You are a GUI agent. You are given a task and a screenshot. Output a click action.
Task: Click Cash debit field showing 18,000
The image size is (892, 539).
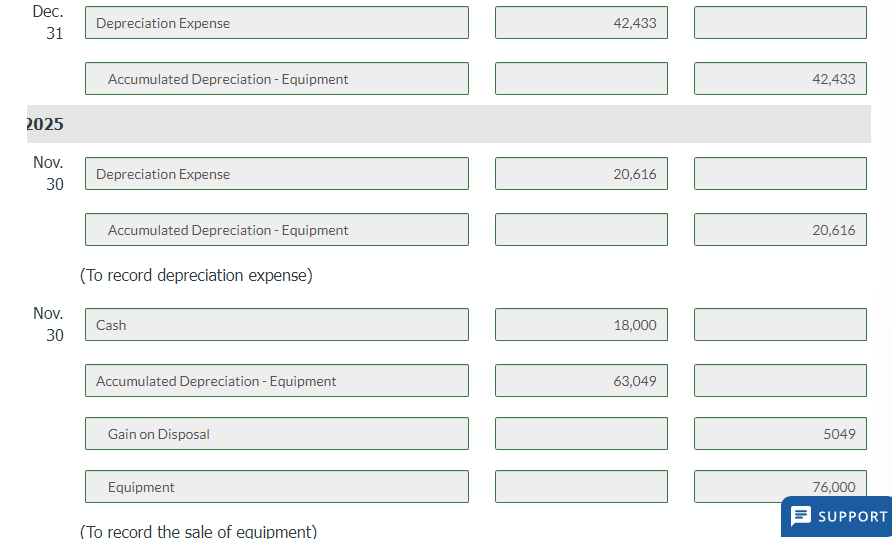pos(581,324)
